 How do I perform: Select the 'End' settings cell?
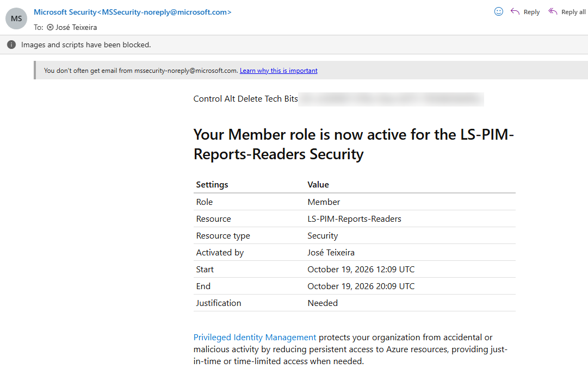tap(203, 286)
